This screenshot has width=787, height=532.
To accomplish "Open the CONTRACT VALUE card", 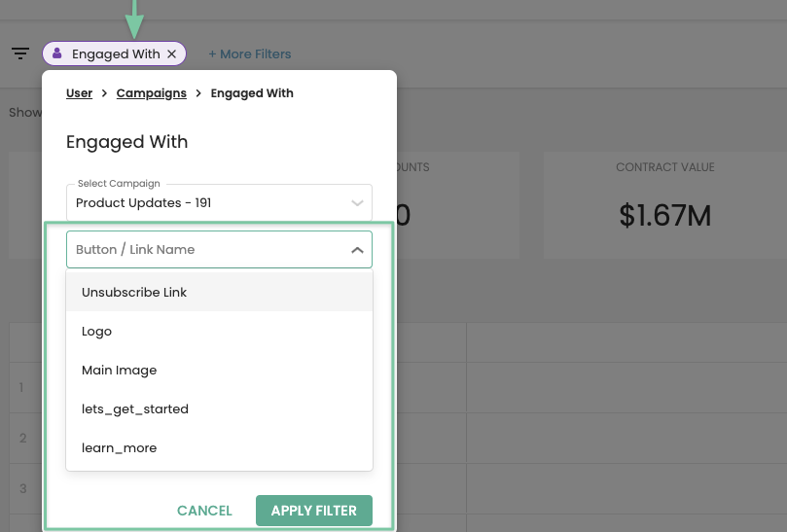I will pyautogui.click(x=665, y=205).
